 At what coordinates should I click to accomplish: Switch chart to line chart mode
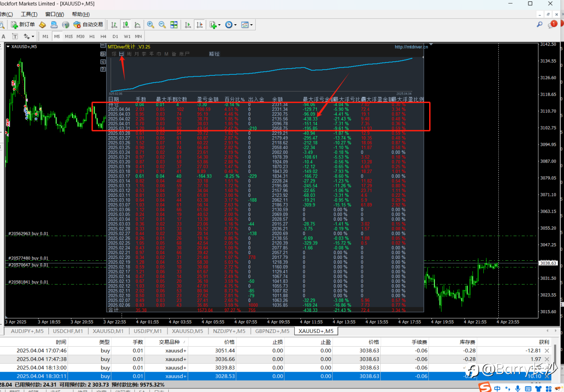(x=137, y=25)
